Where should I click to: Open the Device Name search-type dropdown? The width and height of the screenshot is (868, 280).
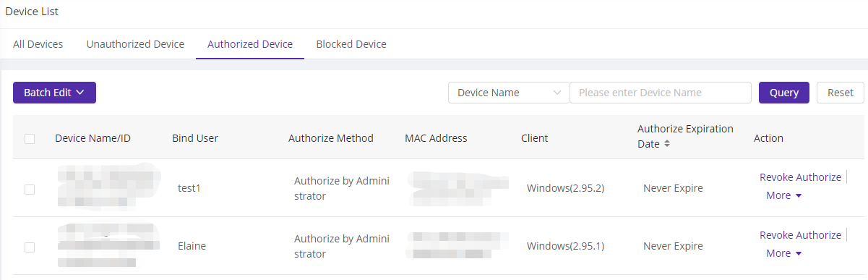(x=509, y=93)
